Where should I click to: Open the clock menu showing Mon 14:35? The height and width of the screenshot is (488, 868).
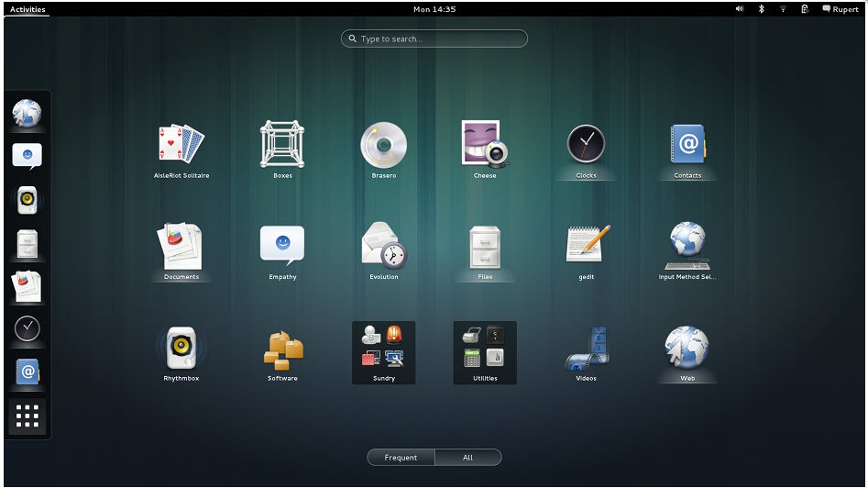click(x=434, y=9)
